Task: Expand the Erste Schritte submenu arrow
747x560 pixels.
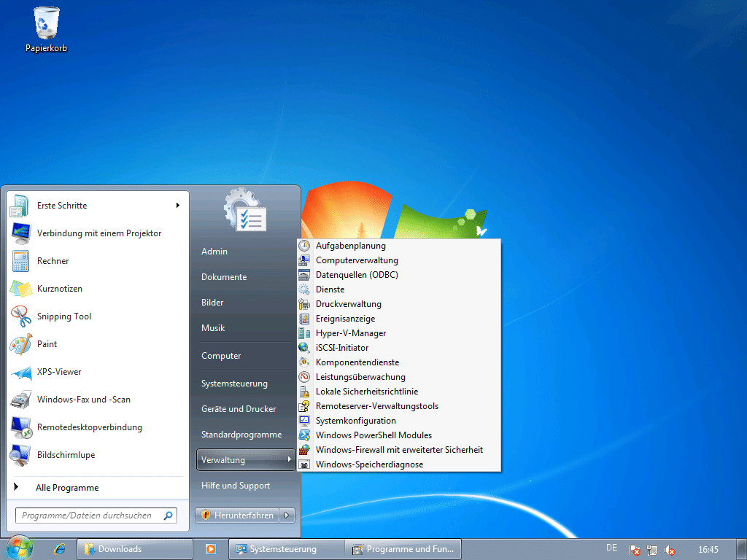Action: [x=178, y=205]
